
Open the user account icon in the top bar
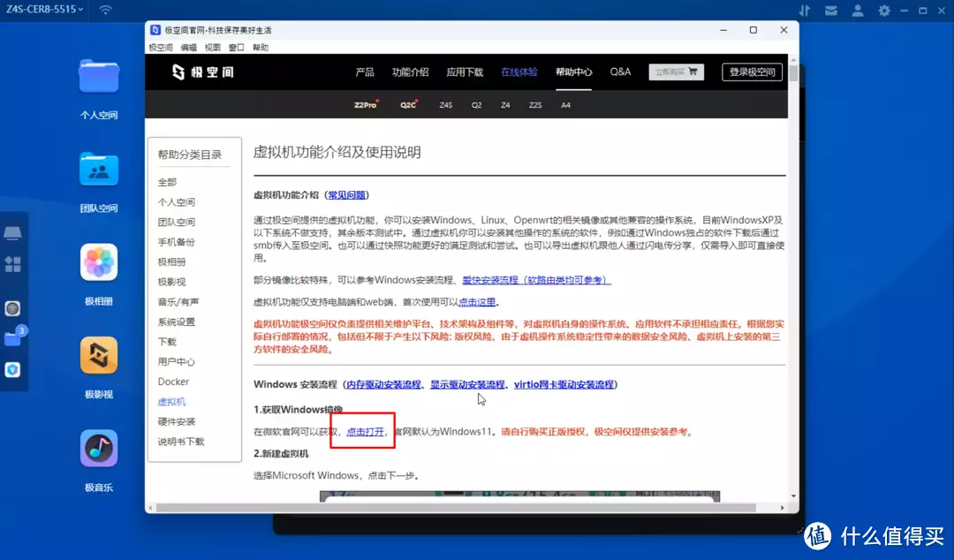pos(858,11)
